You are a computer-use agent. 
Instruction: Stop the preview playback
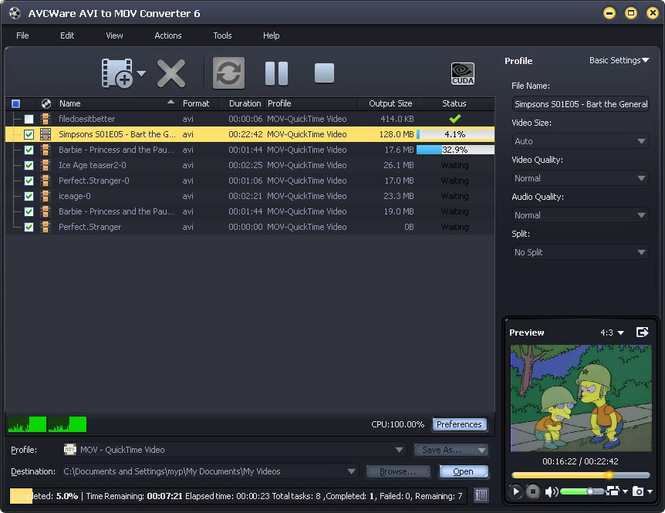tap(533, 491)
